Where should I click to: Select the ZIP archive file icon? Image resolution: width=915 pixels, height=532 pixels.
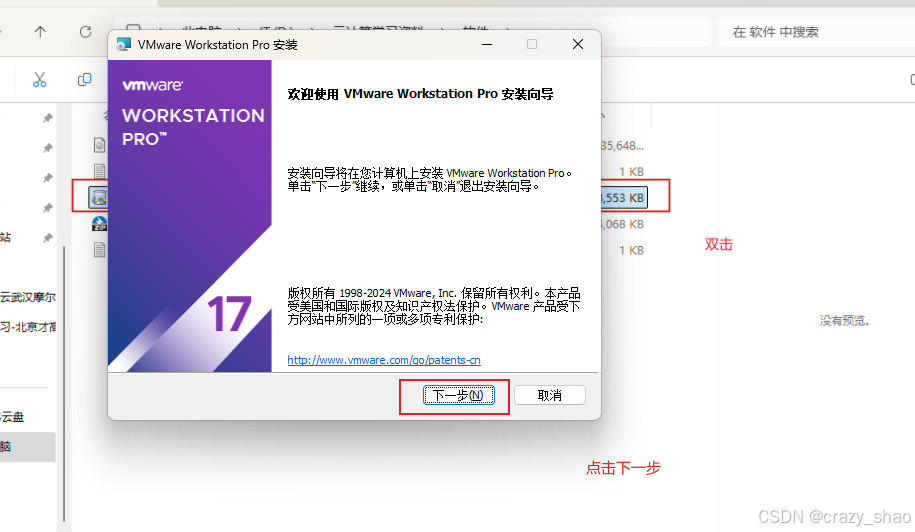(99, 224)
